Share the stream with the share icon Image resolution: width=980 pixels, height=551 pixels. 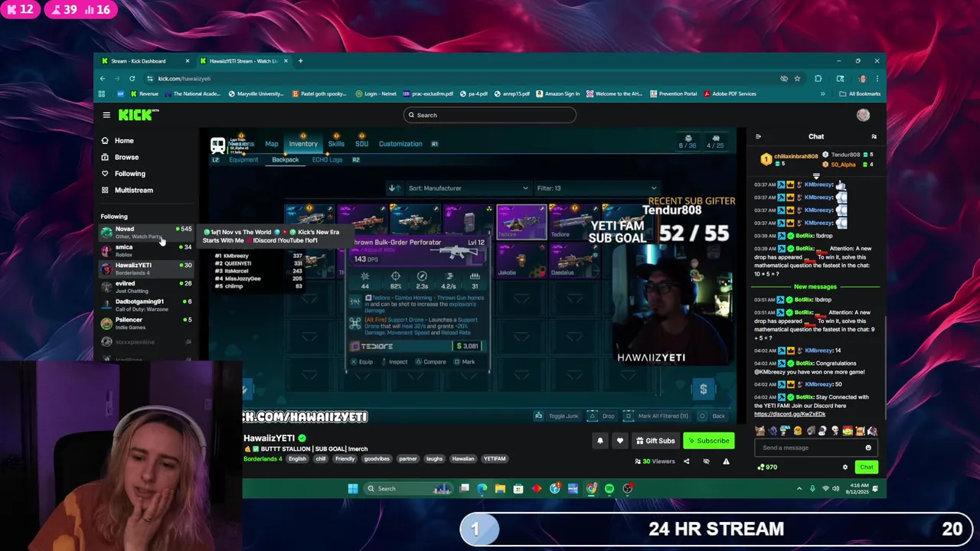pos(686,461)
